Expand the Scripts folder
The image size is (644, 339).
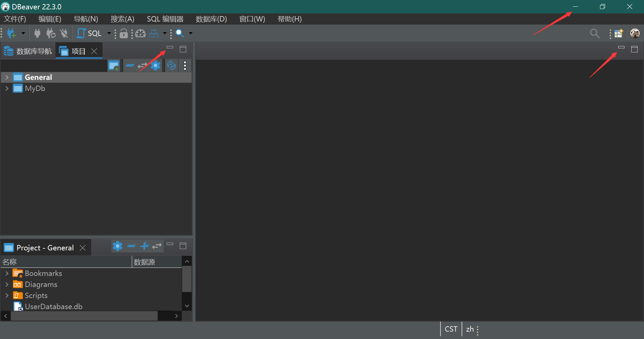click(x=7, y=295)
